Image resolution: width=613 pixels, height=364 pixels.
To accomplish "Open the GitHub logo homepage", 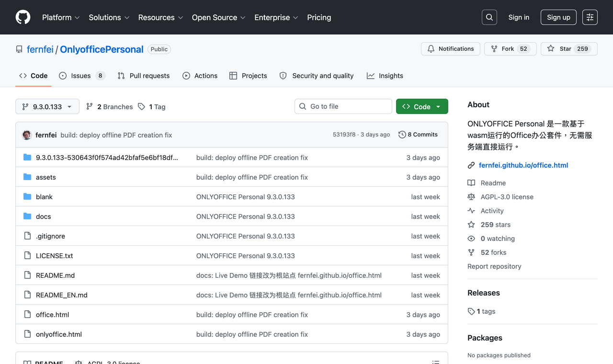I will point(23,17).
